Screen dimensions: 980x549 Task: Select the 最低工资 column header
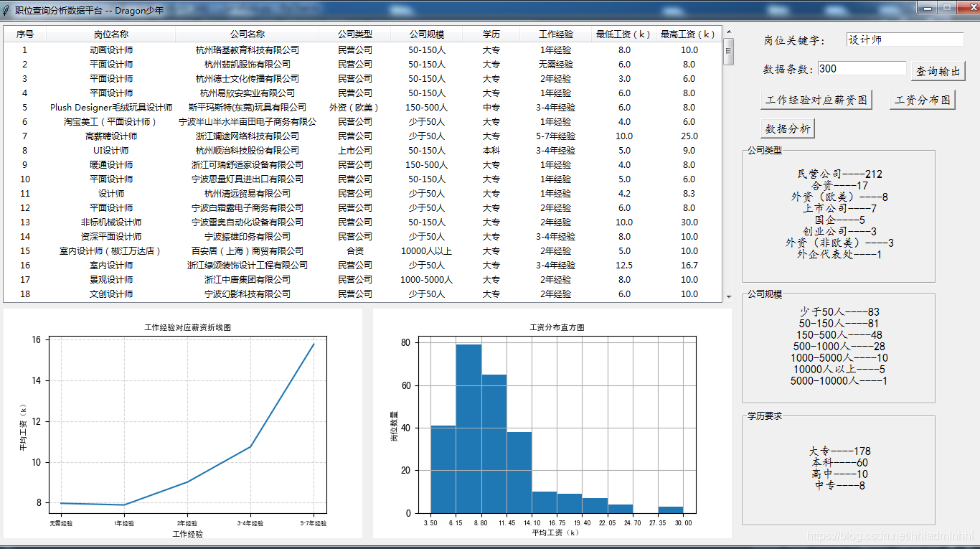624,34
